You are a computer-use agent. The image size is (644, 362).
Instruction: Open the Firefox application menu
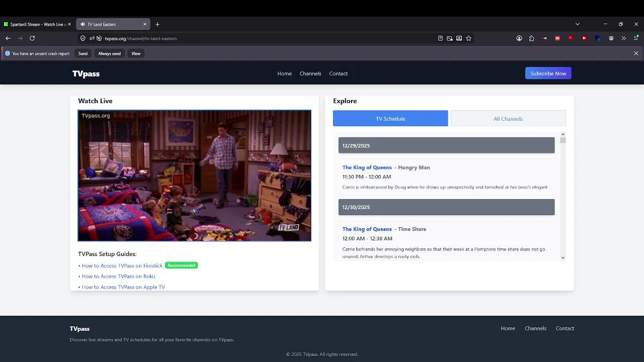point(636,38)
